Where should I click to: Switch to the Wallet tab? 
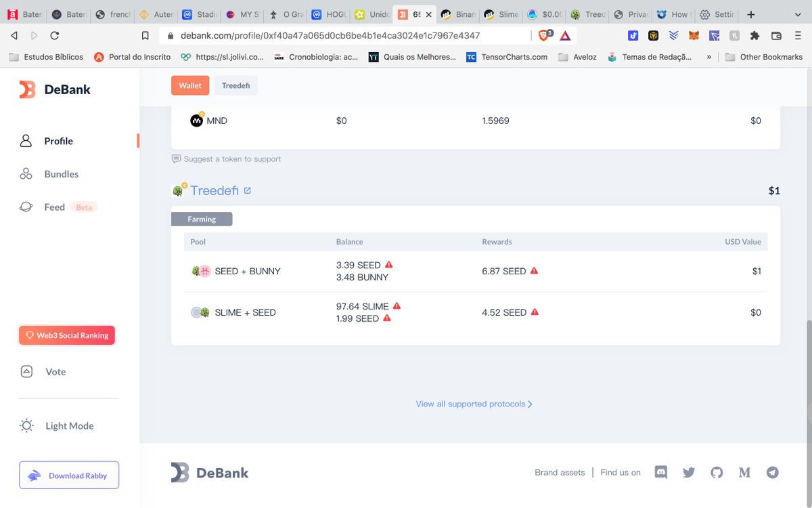tap(190, 85)
